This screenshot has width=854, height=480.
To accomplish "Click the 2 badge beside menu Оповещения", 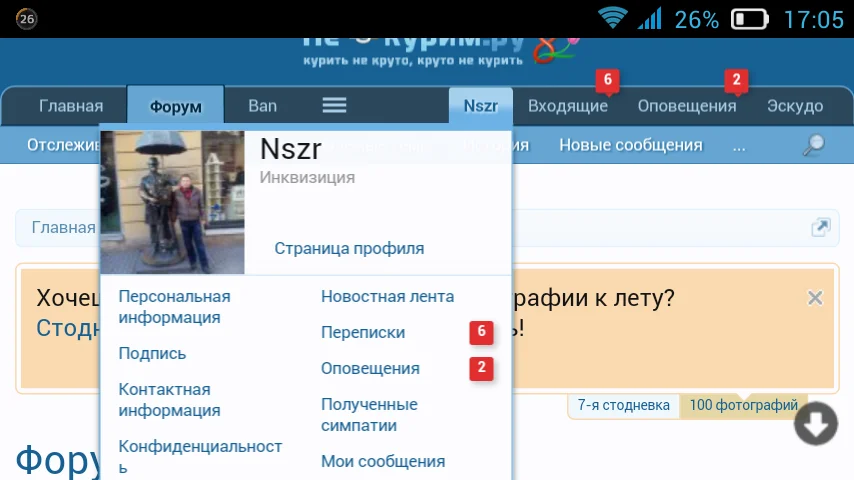I will pyautogui.click(x=481, y=368).
